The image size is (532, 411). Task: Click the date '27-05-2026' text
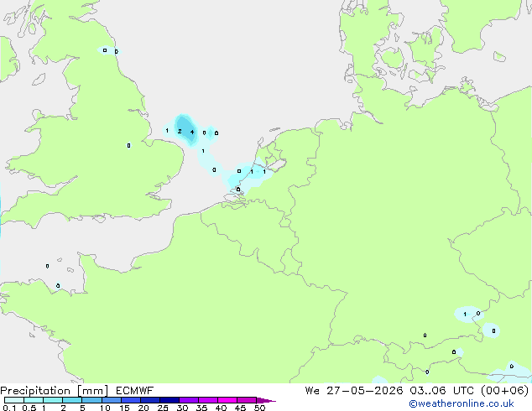point(365,391)
